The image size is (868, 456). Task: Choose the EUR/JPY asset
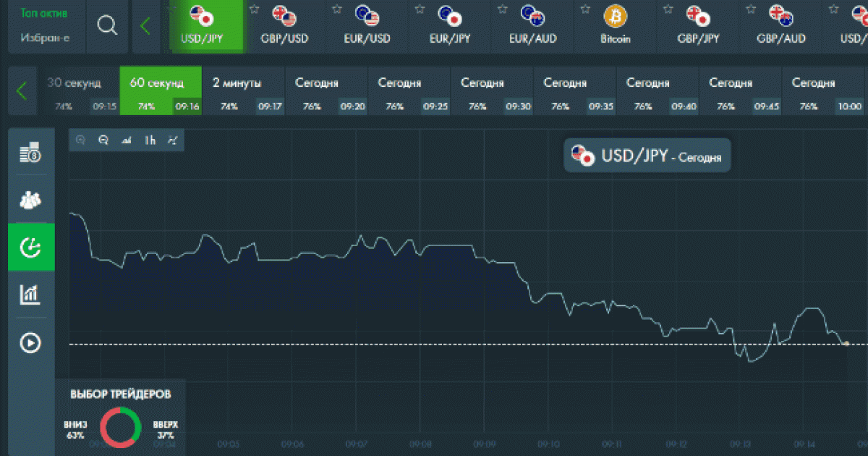(x=450, y=27)
